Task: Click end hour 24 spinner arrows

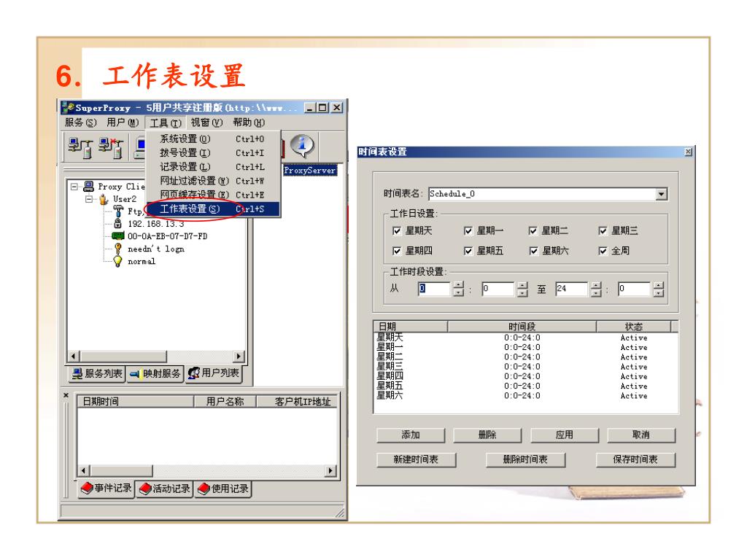Action: pyautogui.click(x=597, y=289)
